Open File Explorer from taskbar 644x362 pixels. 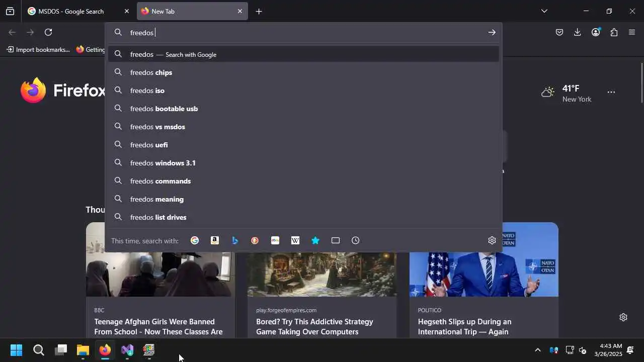[83, 350]
